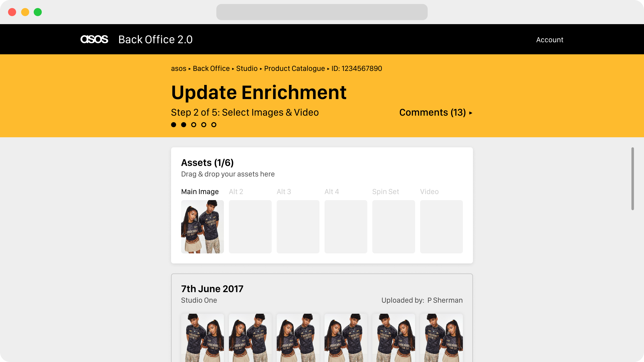Go to asos breadcrumb link
Viewport: 644px width, 362px height.
[x=179, y=68]
